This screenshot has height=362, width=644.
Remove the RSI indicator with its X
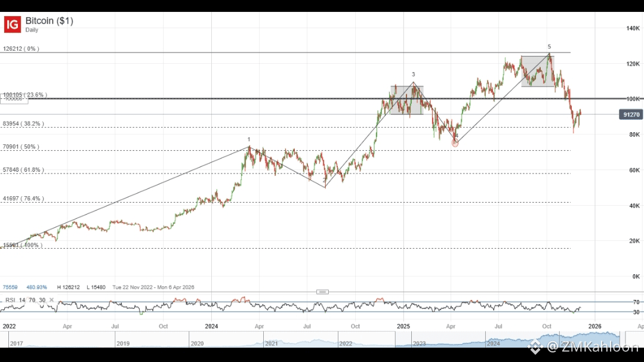point(51,300)
